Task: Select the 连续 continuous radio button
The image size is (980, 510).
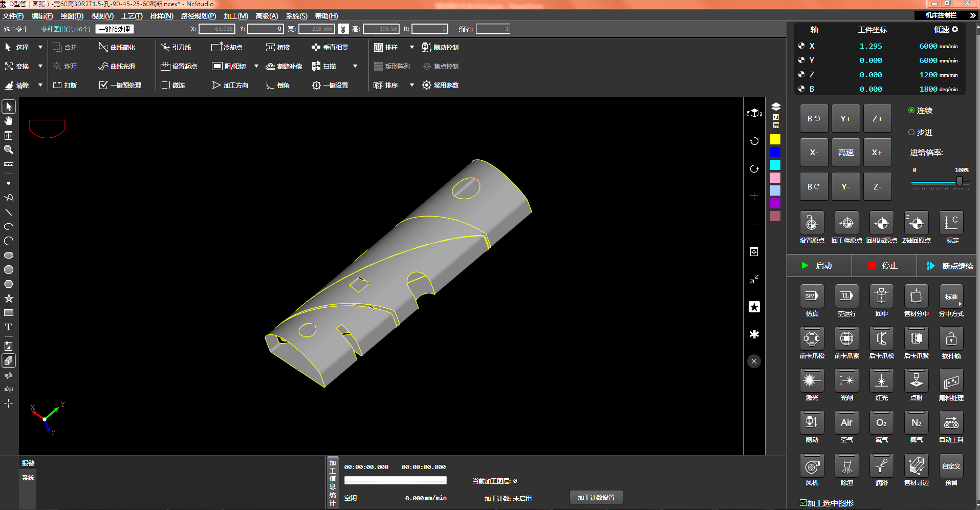Action: click(911, 110)
